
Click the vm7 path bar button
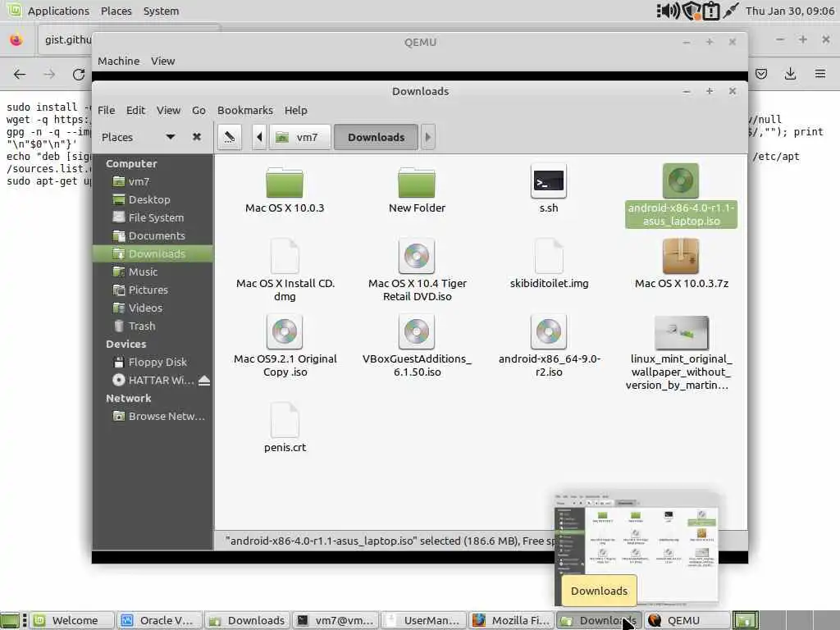pyautogui.click(x=299, y=137)
